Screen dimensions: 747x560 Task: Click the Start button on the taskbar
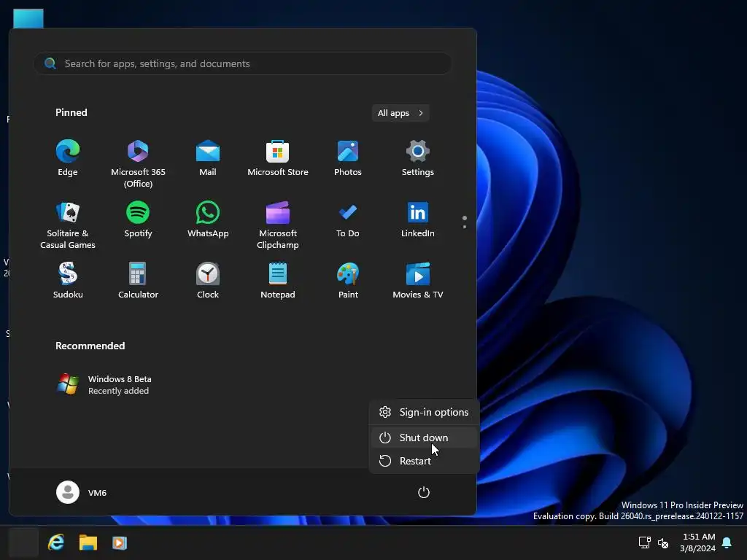[x=23, y=542]
